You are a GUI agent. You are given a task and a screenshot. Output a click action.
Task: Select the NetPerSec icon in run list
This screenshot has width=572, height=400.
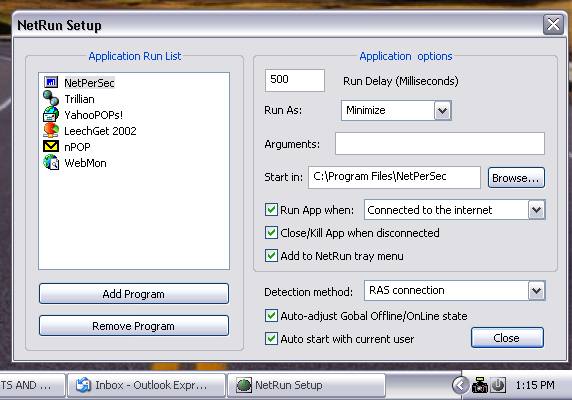(x=51, y=82)
